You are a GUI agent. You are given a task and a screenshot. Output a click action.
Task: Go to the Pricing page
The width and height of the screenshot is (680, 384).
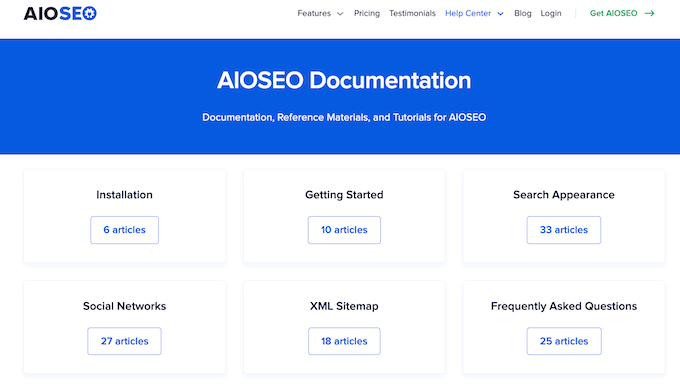366,13
